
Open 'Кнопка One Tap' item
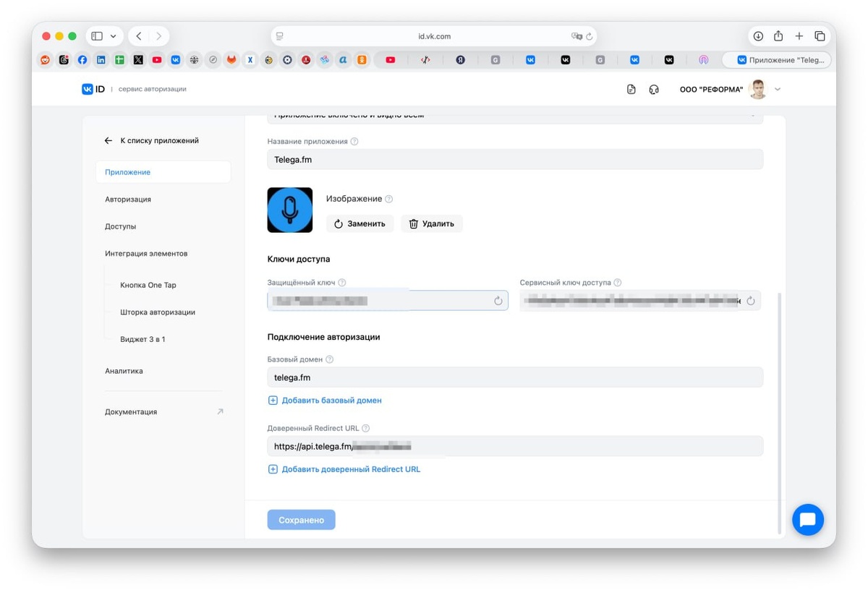[x=148, y=285]
